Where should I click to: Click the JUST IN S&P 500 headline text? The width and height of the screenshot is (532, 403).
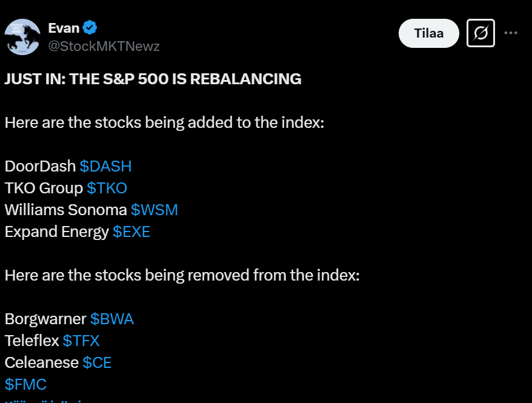click(153, 79)
